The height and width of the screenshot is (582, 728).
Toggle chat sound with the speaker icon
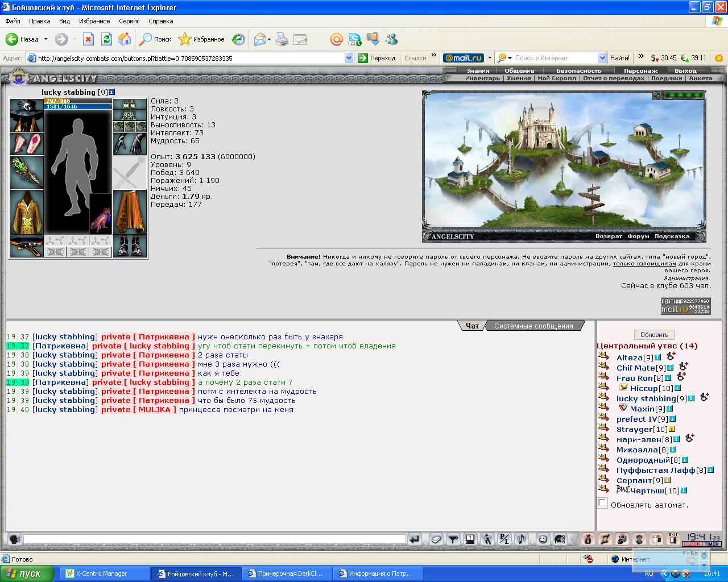[x=522, y=539]
